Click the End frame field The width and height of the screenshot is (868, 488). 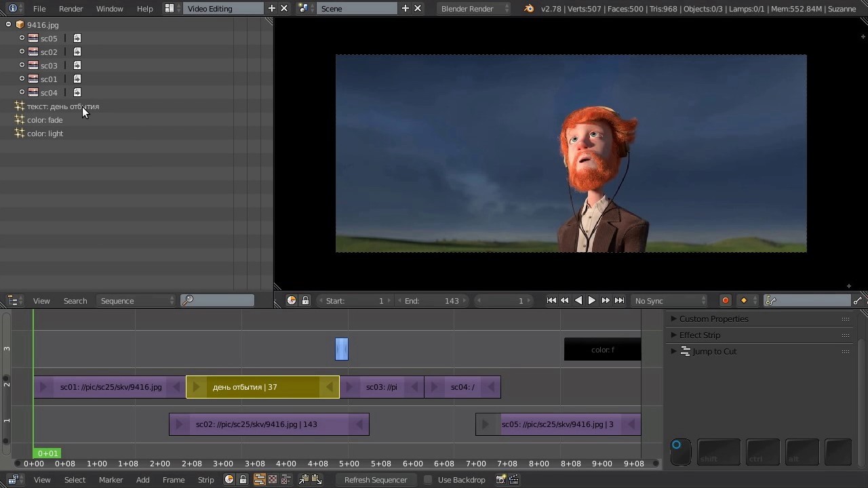click(432, 301)
